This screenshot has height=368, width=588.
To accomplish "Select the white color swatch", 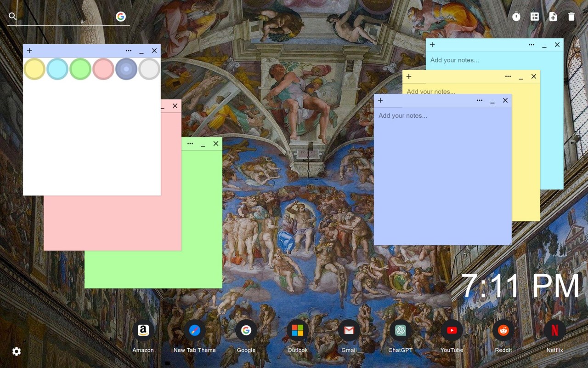I will coord(149,69).
